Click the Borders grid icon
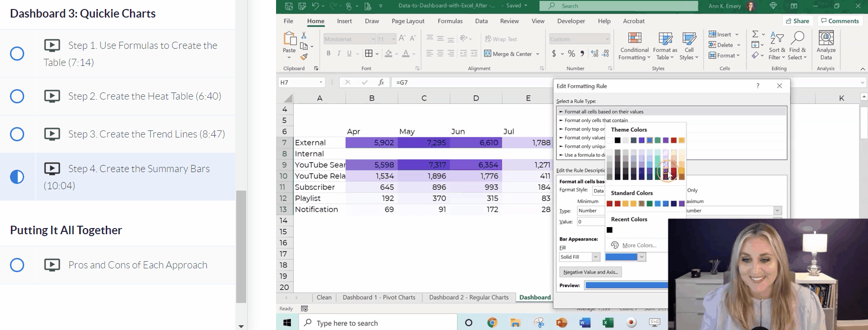 [369, 54]
